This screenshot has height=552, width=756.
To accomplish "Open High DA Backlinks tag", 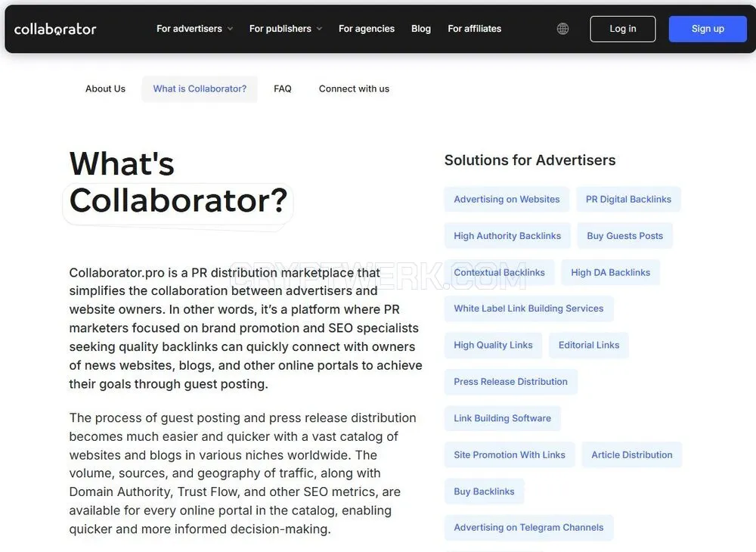I will click(x=610, y=272).
